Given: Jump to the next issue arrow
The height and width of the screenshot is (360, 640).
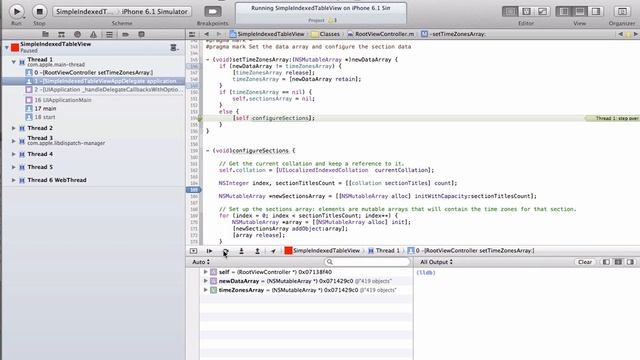Looking at the screenshot, I should (635, 34).
